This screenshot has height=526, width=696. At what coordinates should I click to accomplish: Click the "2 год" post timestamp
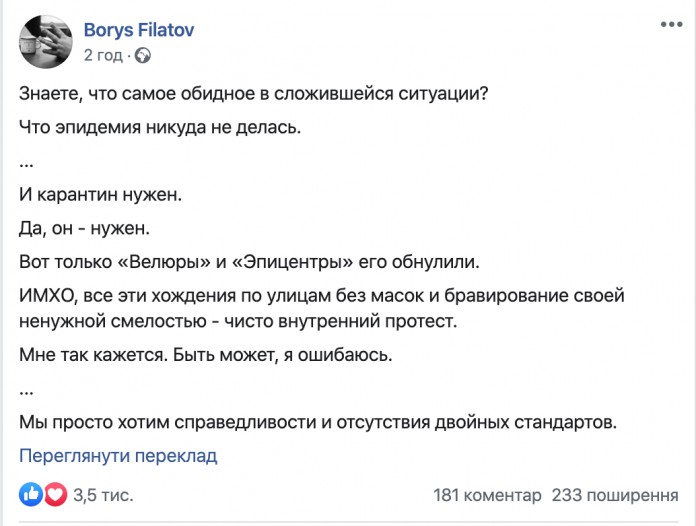(x=104, y=55)
